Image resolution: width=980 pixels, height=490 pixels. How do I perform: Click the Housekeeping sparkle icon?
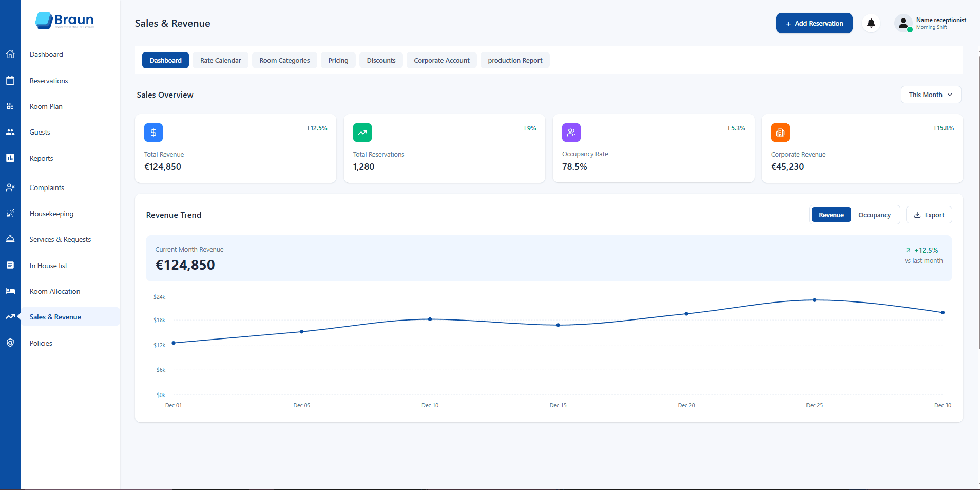pos(10,213)
